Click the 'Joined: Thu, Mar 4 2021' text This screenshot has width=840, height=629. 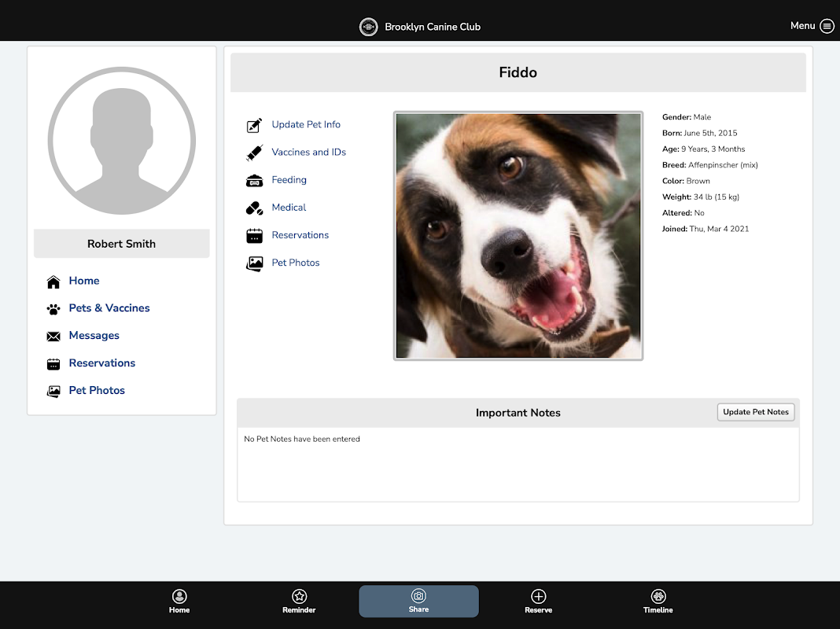coord(706,229)
